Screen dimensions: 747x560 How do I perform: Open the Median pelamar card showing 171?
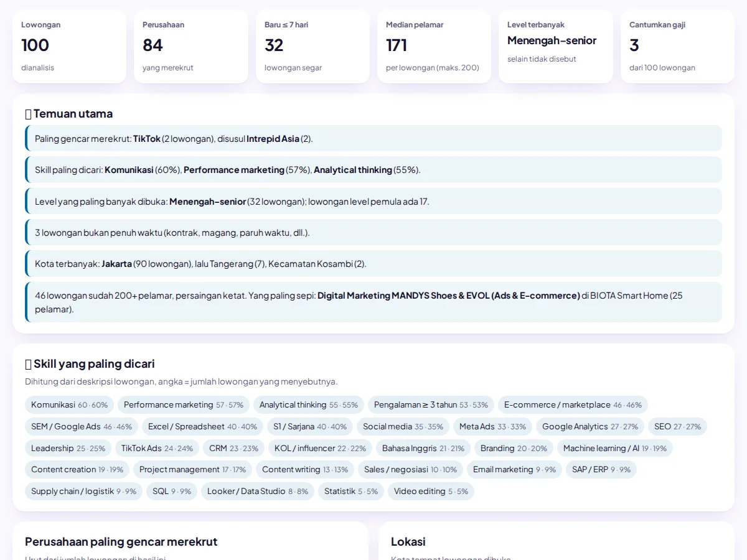(434, 47)
